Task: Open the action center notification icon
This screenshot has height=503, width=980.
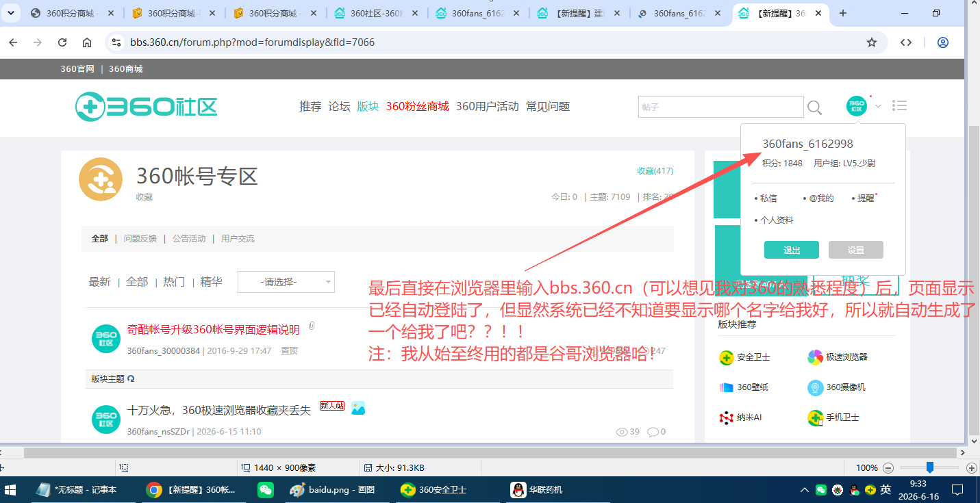Action: 957,490
